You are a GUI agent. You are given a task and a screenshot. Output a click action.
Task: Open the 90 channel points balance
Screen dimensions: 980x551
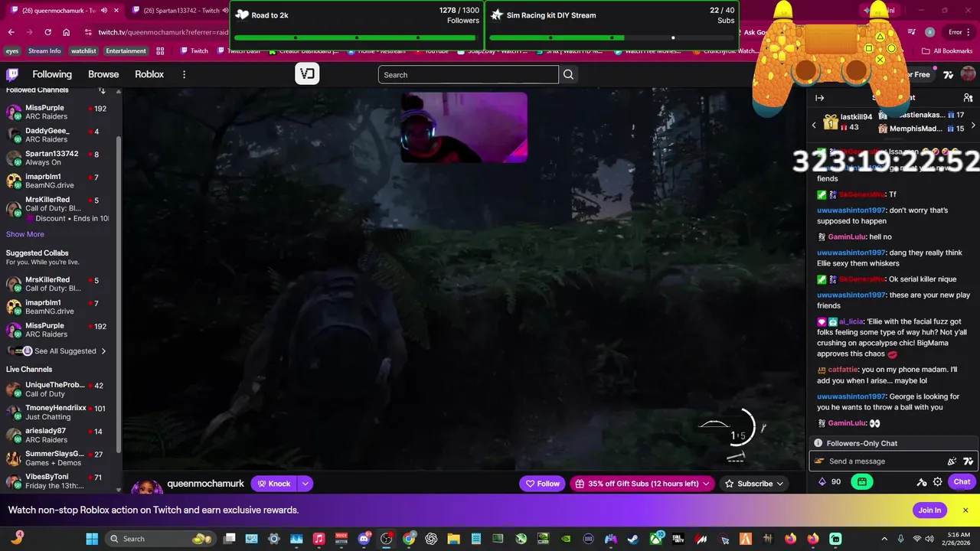[x=830, y=482]
